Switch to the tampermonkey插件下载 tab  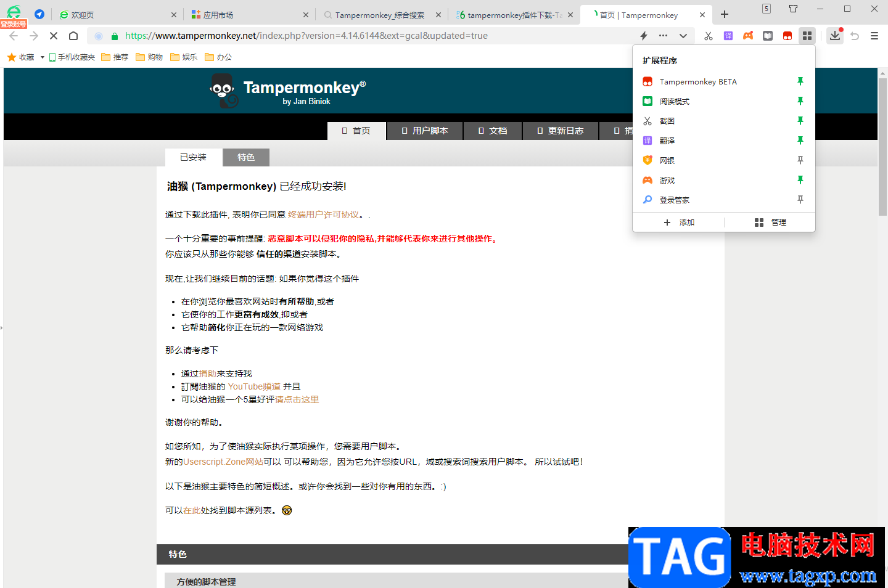(515, 15)
